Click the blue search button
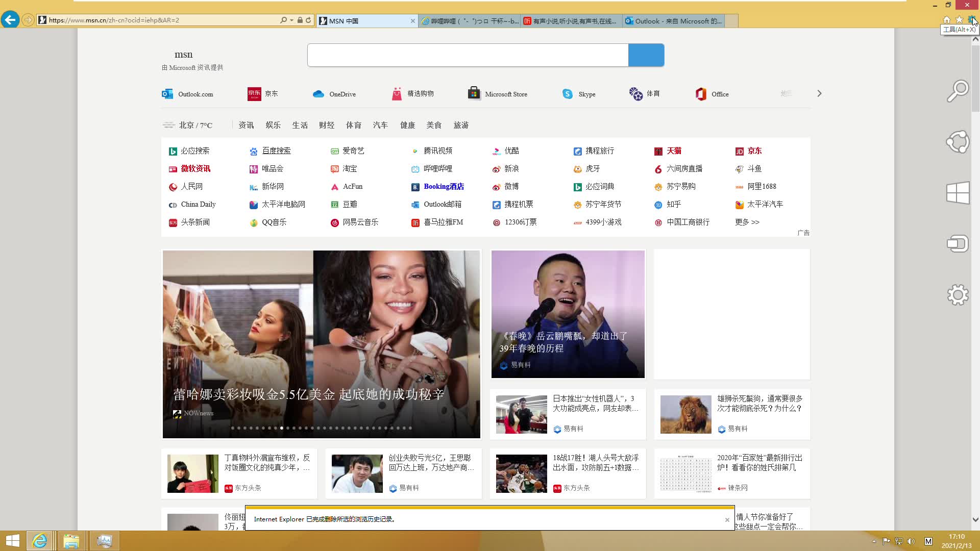980x551 pixels. (x=646, y=55)
